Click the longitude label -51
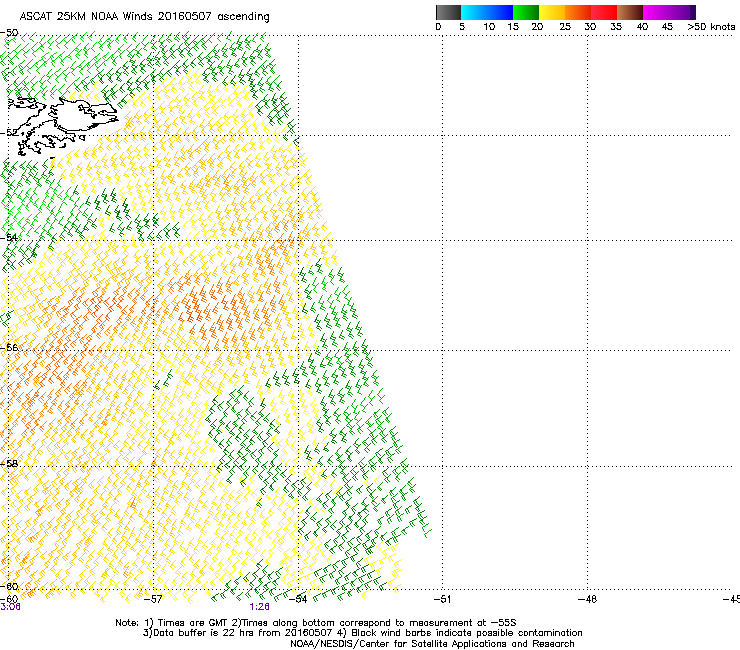The image size is (740, 650). (442, 599)
